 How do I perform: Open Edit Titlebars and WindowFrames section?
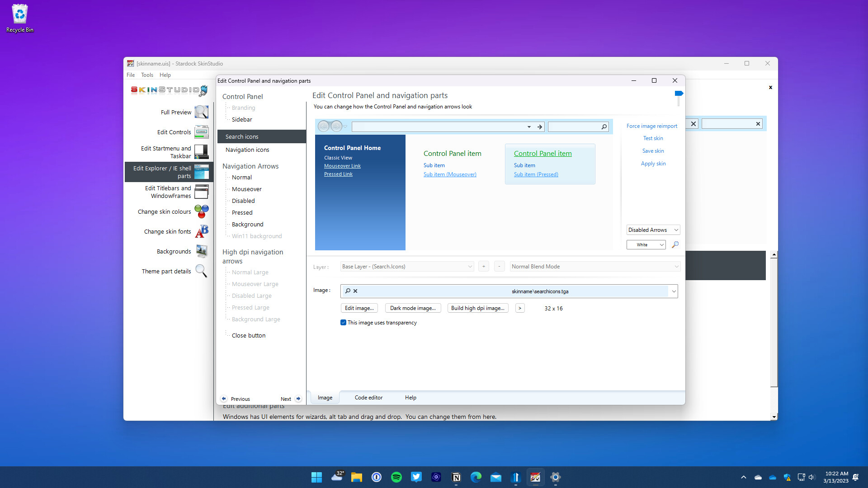[x=167, y=192]
